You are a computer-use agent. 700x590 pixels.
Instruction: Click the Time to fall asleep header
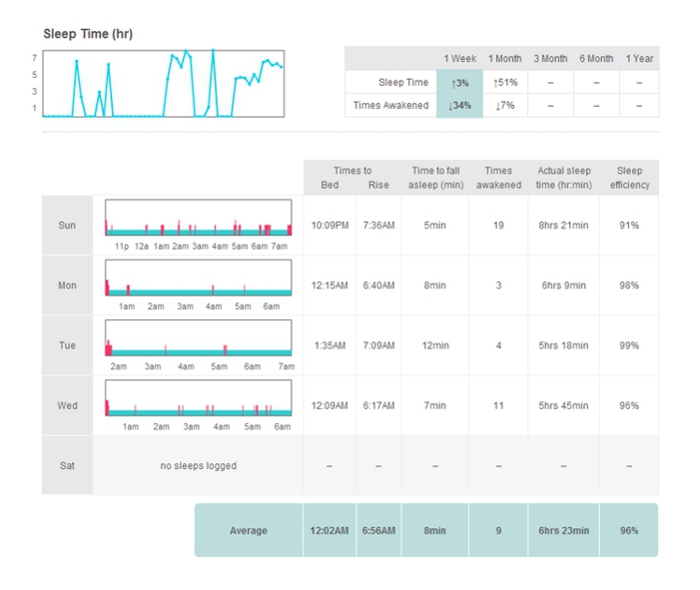tap(434, 178)
